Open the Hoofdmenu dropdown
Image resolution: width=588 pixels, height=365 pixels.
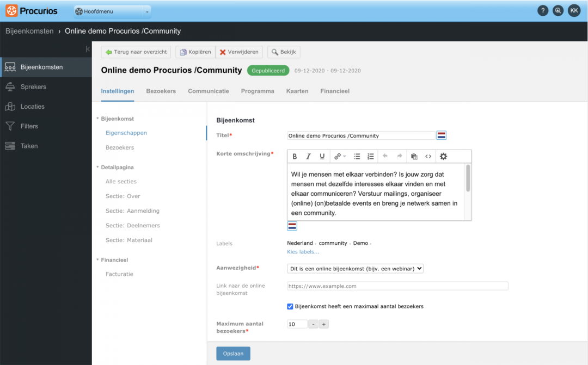(x=113, y=11)
